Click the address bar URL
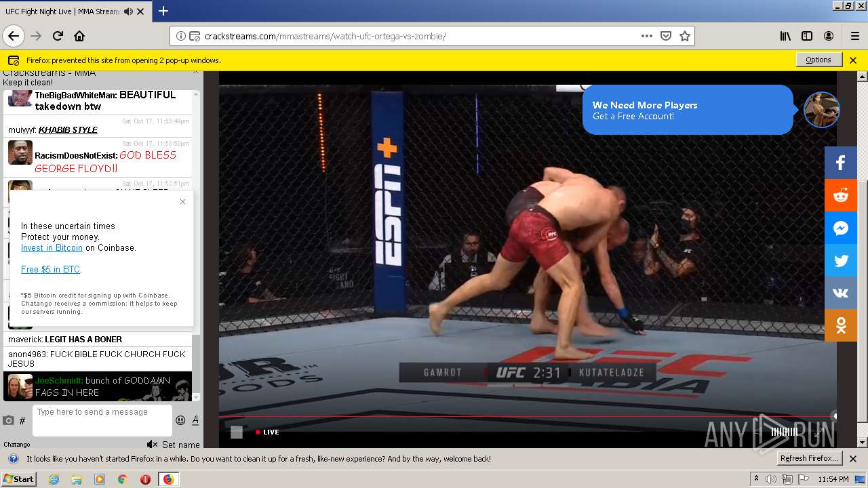The height and width of the screenshot is (488, 868). pos(325,36)
